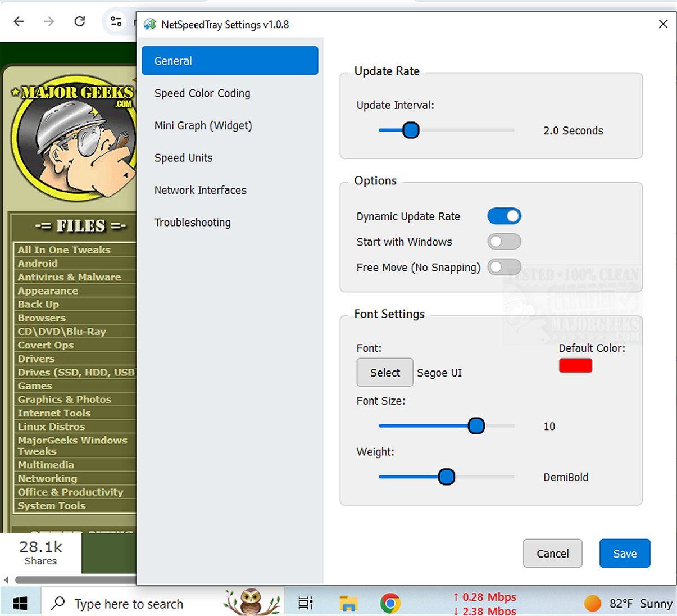Click the page's horizontal scrollbar left arrow

click(x=6, y=579)
